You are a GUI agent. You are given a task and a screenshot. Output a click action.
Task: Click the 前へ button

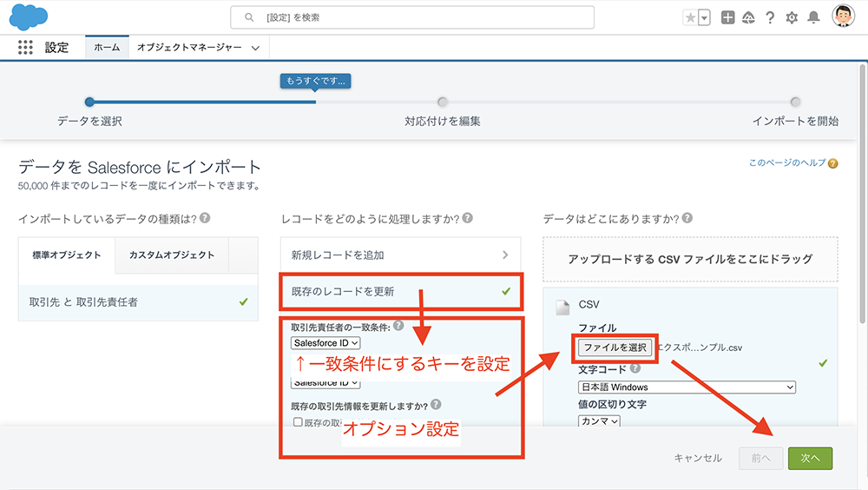[x=760, y=458]
